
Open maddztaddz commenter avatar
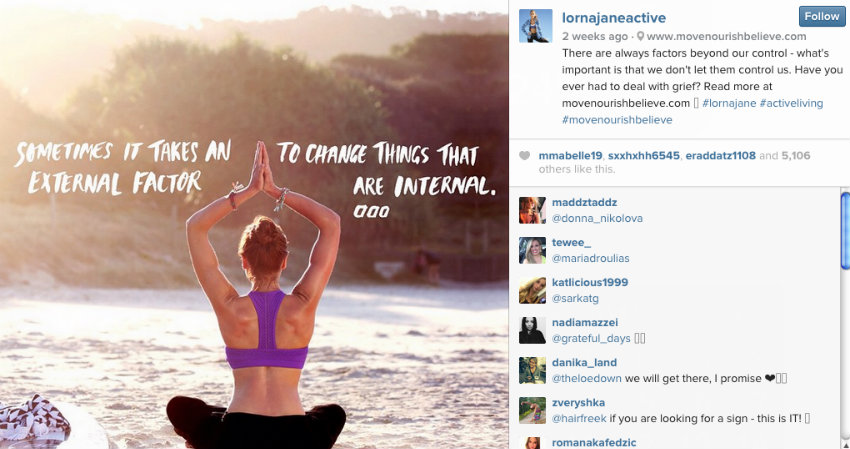[x=532, y=210]
